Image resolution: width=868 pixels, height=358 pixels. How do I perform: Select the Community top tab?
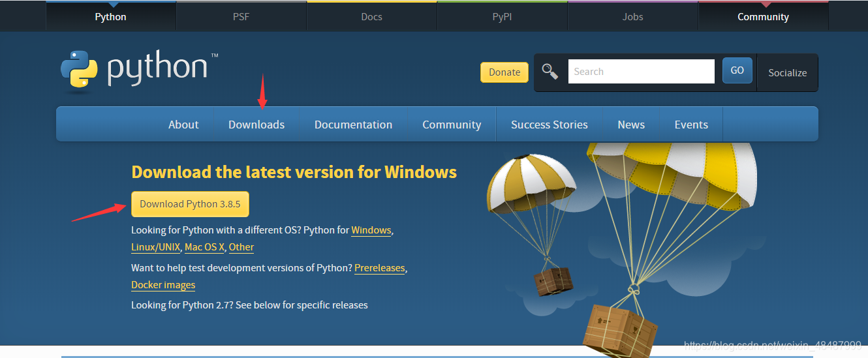(763, 16)
